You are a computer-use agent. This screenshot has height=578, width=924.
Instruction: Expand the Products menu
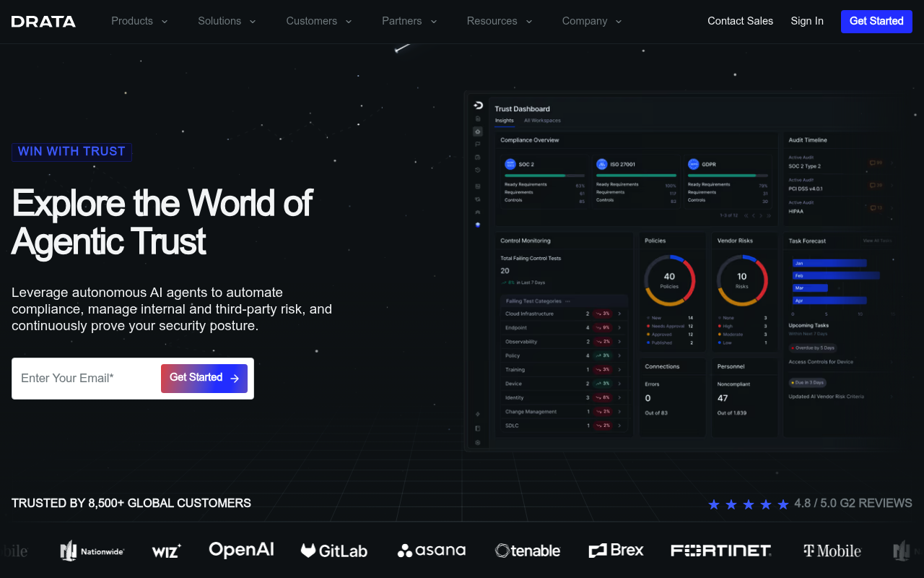pyautogui.click(x=139, y=21)
